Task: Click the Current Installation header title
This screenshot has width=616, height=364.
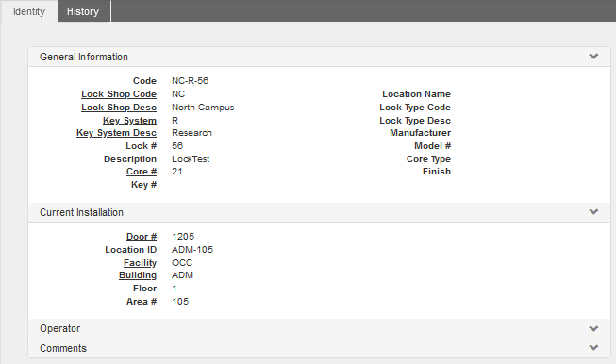Action: pyautogui.click(x=81, y=212)
